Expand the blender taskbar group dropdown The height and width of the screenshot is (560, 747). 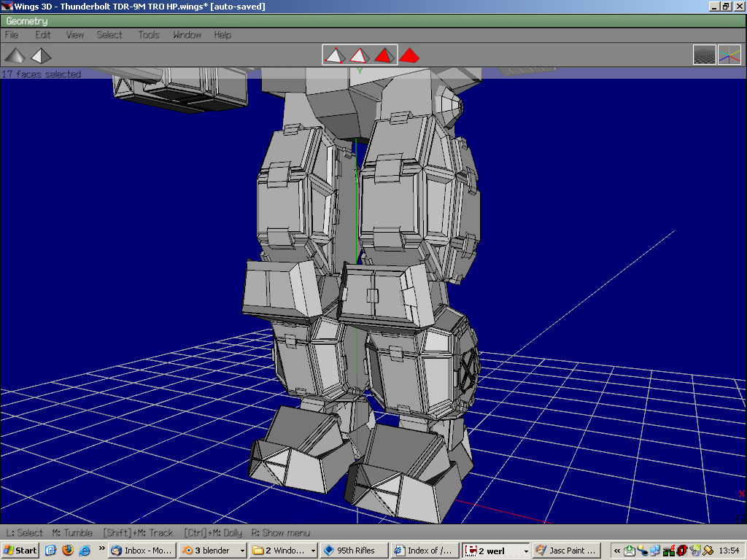(242, 551)
